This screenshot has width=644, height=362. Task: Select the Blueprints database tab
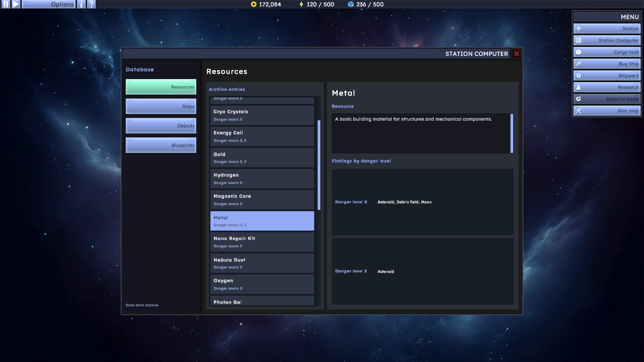click(x=161, y=145)
